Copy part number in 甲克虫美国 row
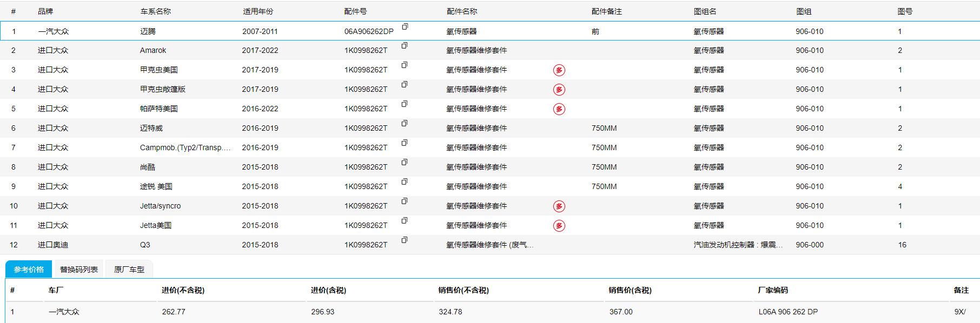The image size is (980, 323). click(x=405, y=65)
